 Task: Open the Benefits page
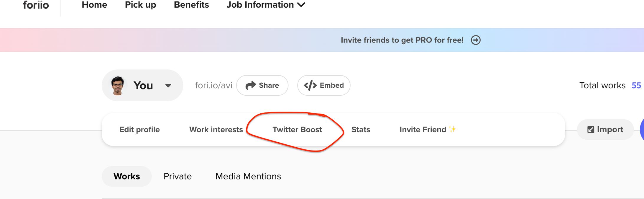tap(191, 5)
